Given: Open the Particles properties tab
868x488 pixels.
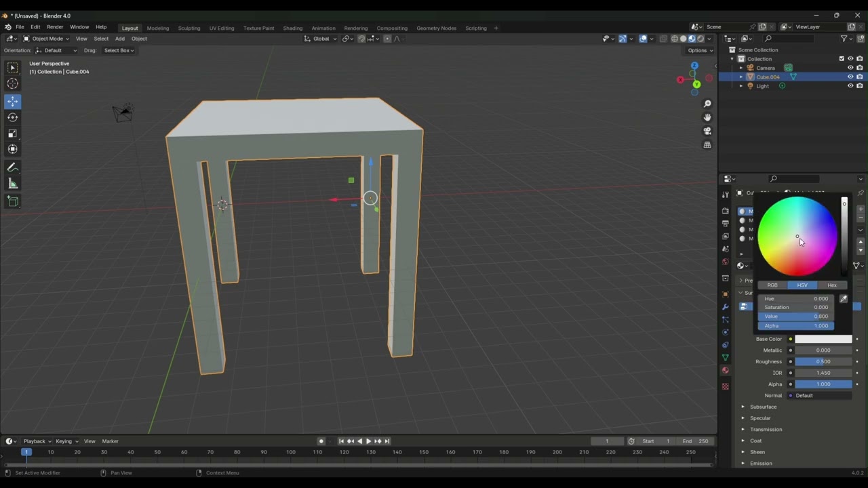Looking at the screenshot, I should coord(726,319).
